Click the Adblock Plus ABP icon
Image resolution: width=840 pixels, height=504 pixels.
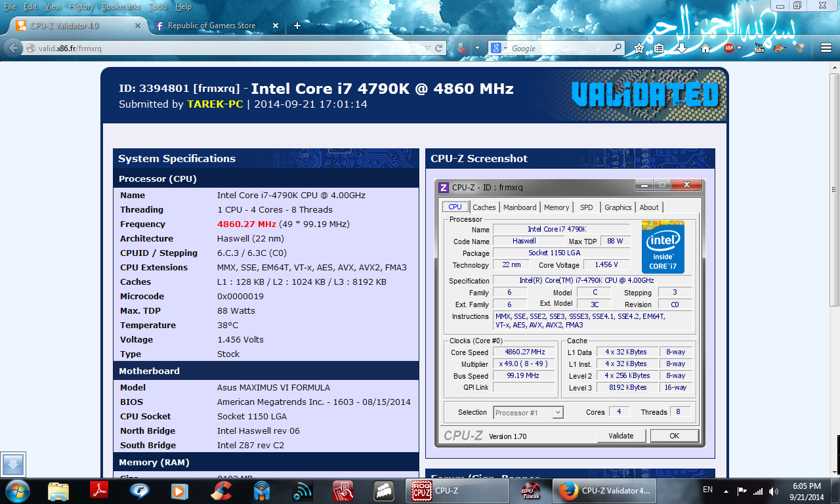(x=729, y=48)
